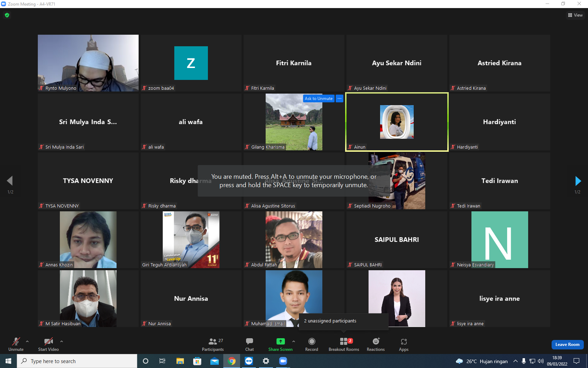The image size is (588, 368).
Task: Open the Participants panel
Action: pyautogui.click(x=213, y=345)
